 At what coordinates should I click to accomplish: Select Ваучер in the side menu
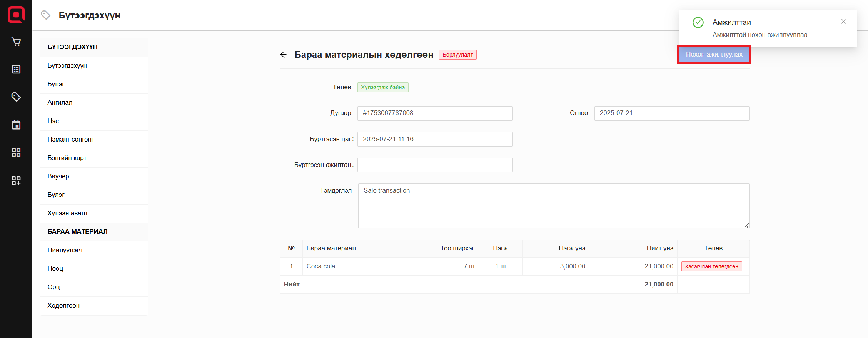click(58, 176)
